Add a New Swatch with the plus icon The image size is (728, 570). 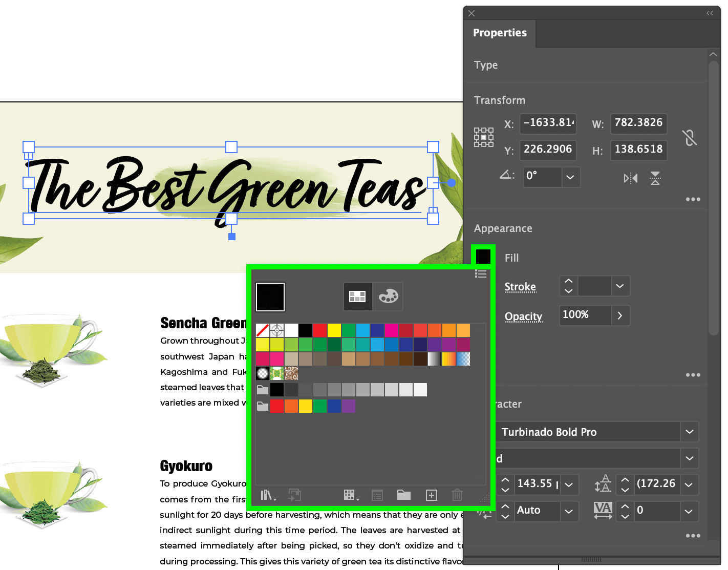[x=431, y=495]
